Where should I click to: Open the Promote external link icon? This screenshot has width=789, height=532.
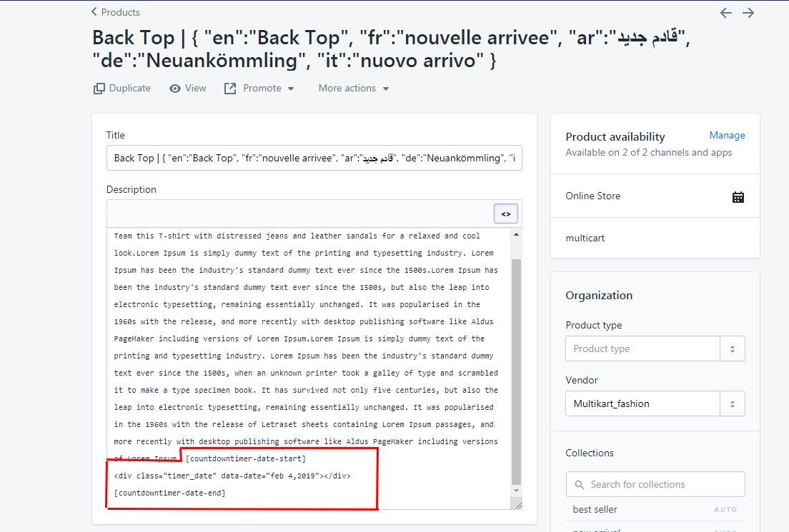coord(230,88)
